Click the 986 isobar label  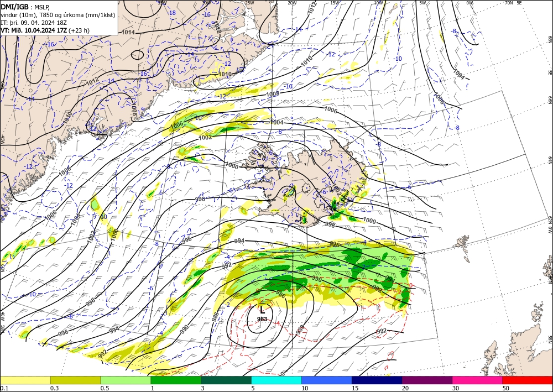[280, 293]
